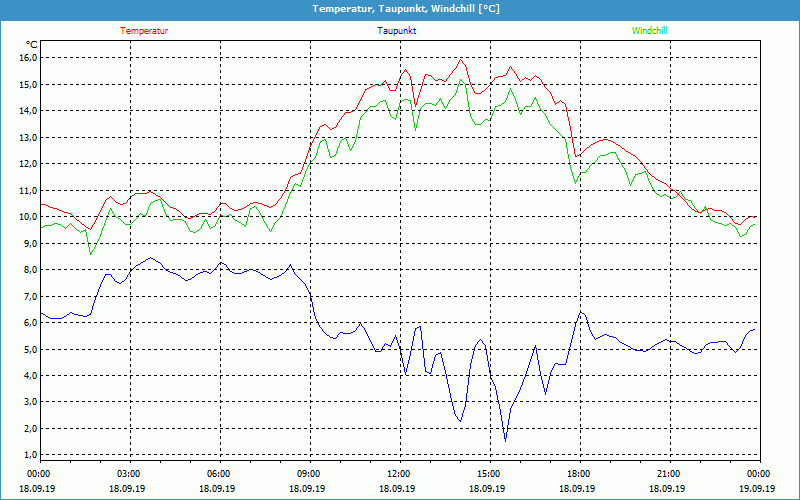Click the 15:00 time axis marker
This screenshot has width=800, height=500.
coord(488,474)
